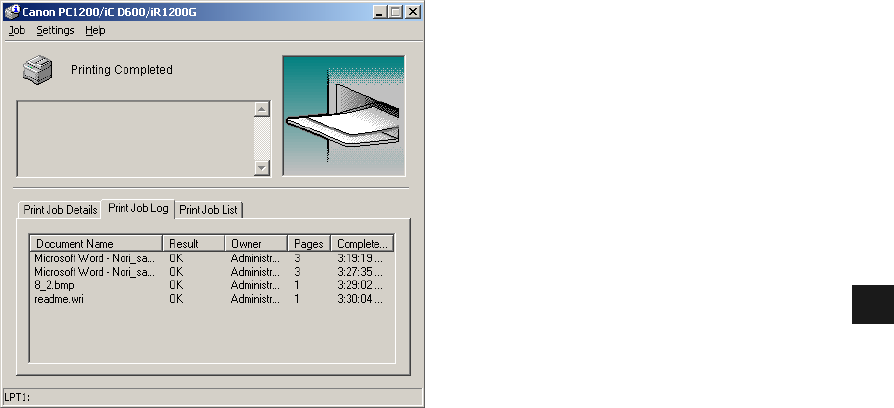This screenshot has height=408, width=894.
Task: Switch to the Print Job List tab
Action: point(208,210)
